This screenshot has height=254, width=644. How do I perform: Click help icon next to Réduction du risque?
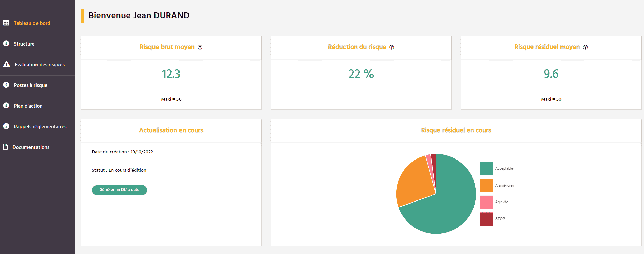pyautogui.click(x=392, y=47)
